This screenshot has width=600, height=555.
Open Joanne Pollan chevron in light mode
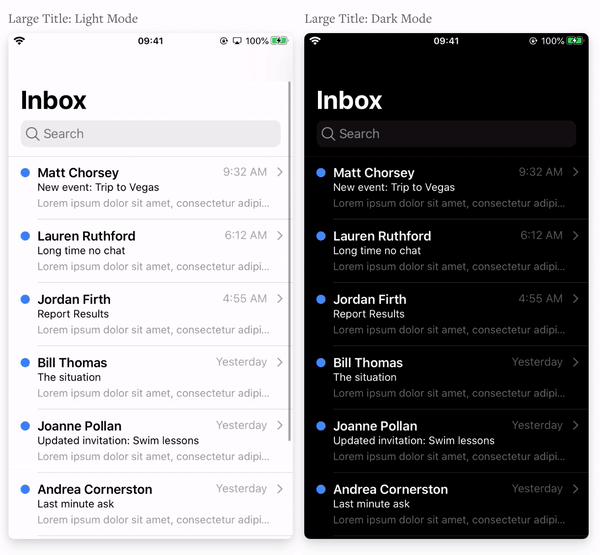[x=280, y=425]
